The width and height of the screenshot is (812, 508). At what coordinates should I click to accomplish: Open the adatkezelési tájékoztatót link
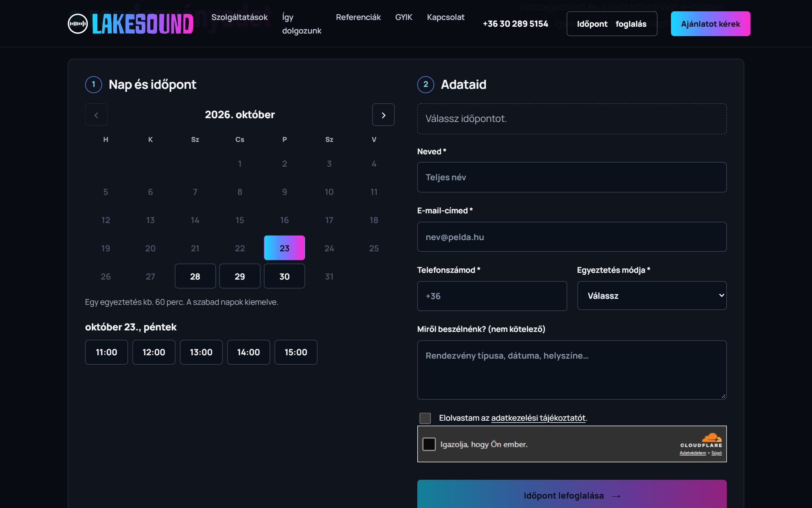538,418
